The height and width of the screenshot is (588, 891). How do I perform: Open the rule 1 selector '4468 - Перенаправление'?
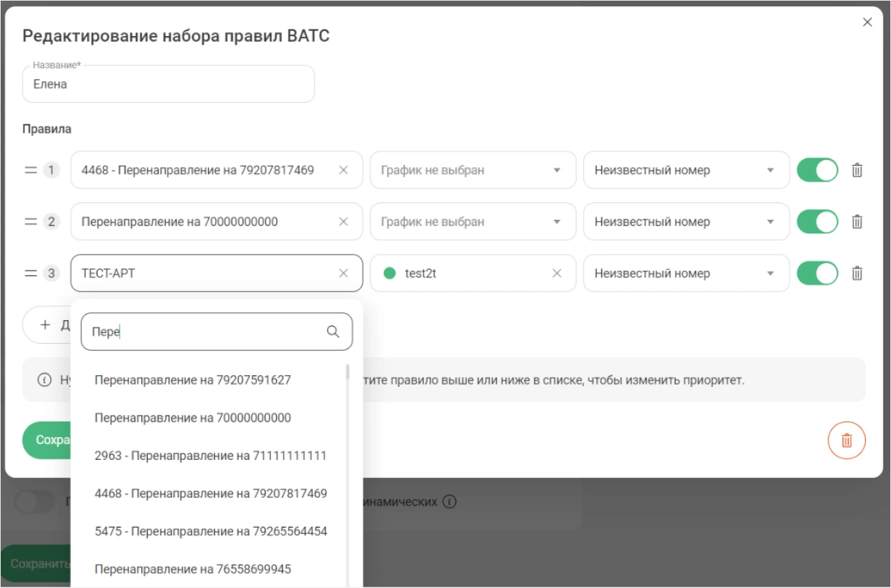(x=216, y=170)
